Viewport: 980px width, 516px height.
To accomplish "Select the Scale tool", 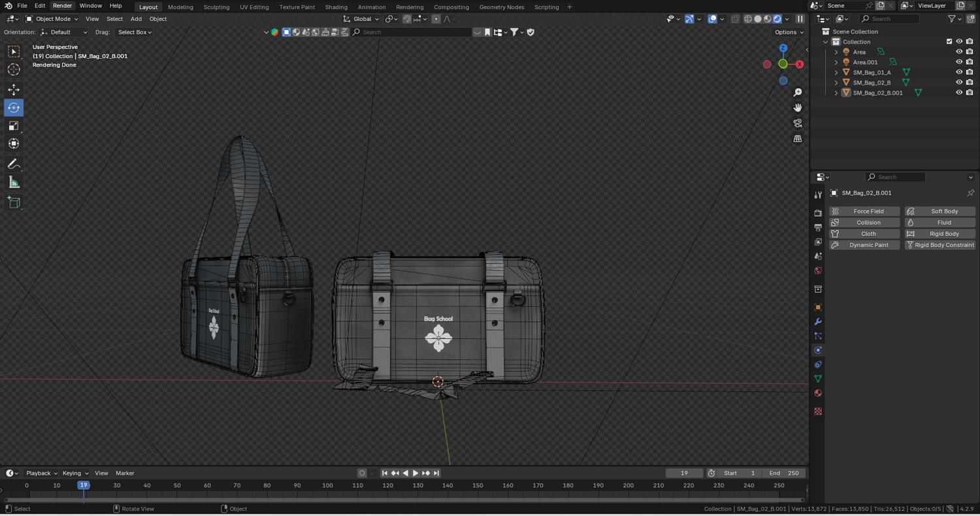I will [x=14, y=125].
